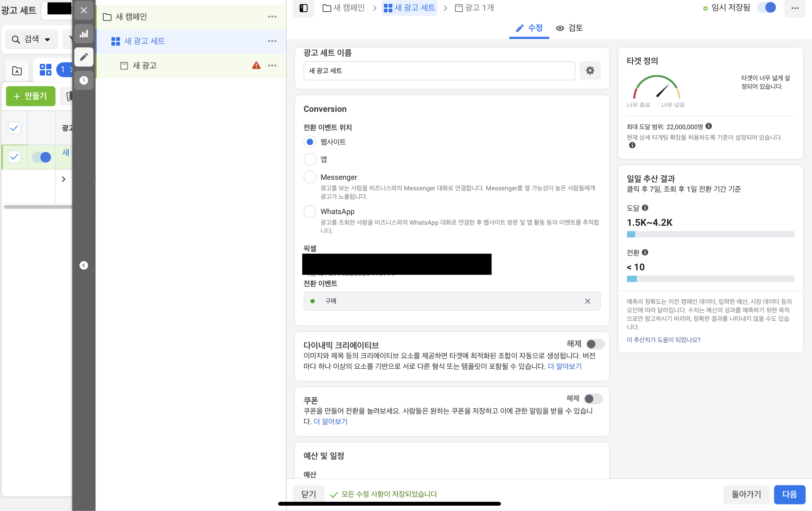Enable the 다이내믹 크리에이티브 toggle
The height and width of the screenshot is (511, 812).
[x=595, y=344]
